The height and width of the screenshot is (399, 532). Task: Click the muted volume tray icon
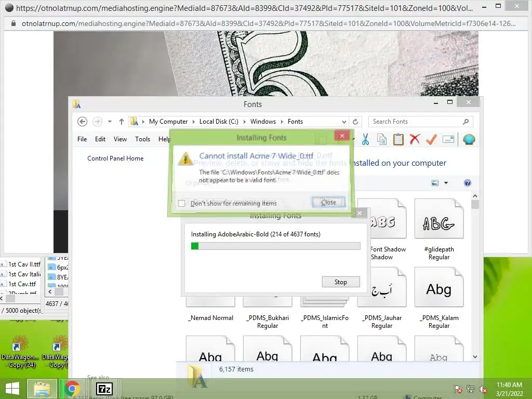[483, 390]
